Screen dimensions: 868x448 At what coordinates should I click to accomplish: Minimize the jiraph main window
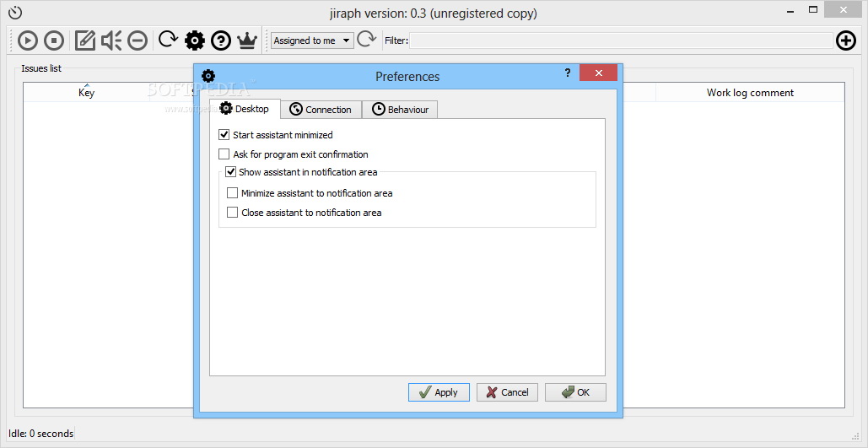tap(791, 9)
